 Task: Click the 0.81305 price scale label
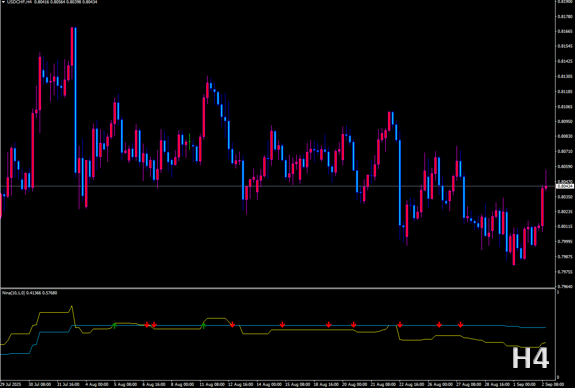tap(565, 76)
